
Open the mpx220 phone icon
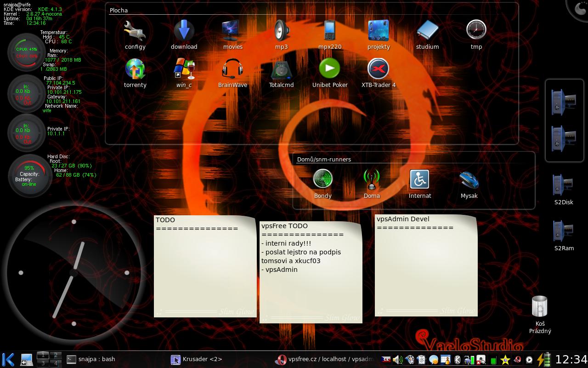click(x=330, y=30)
